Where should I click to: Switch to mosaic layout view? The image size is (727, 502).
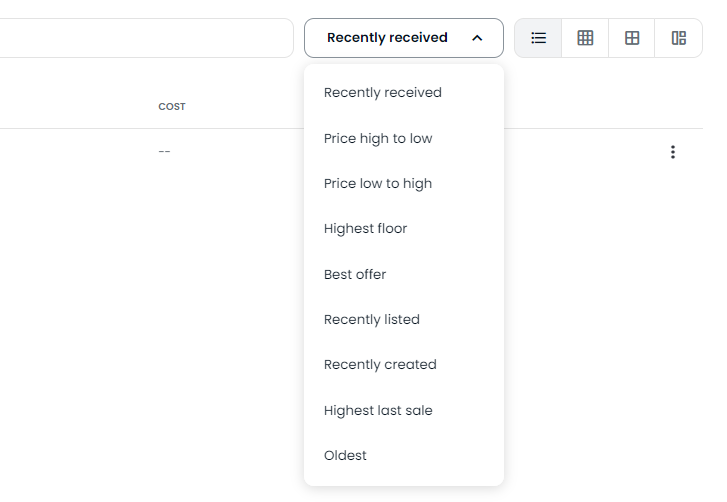(x=679, y=38)
